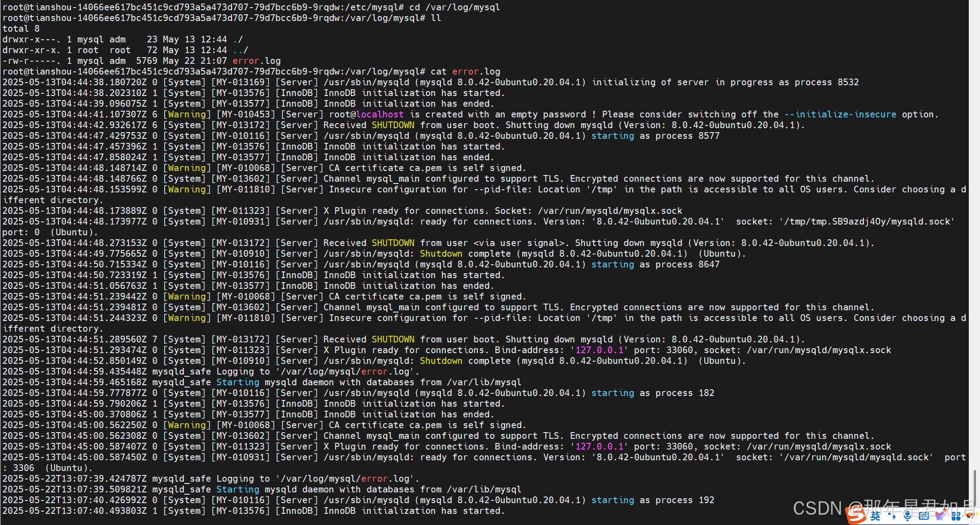Click the 'cd /var/log/mysql' command text
The image size is (980, 525).
[x=454, y=7]
